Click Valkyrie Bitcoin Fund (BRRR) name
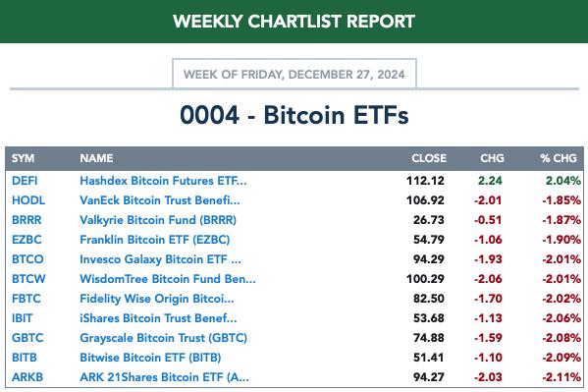 158,220
